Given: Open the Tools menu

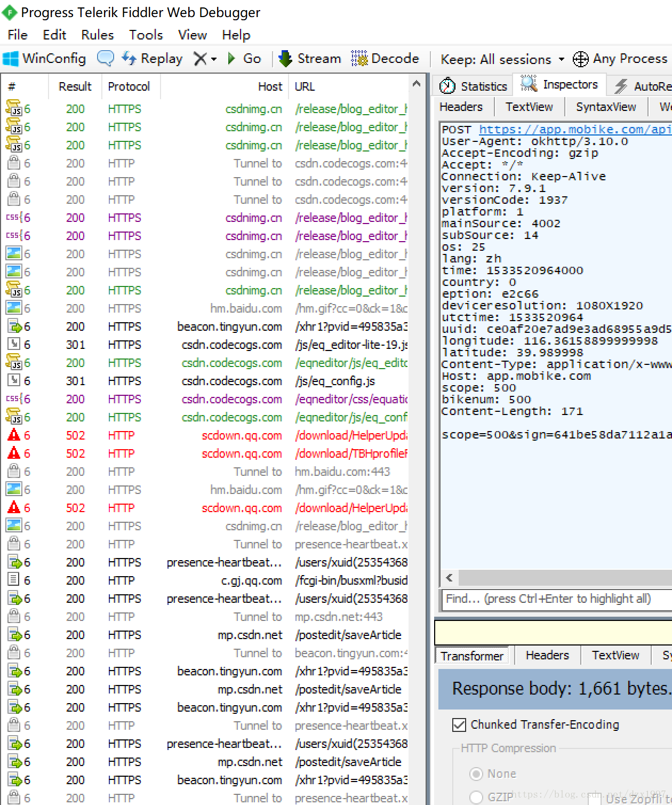Looking at the screenshot, I should pyautogui.click(x=146, y=35).
